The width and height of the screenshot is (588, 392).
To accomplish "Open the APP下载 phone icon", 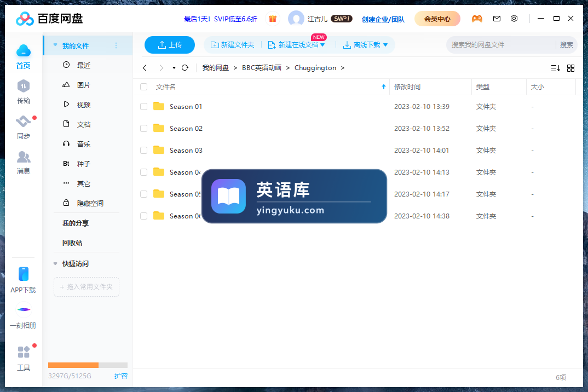I will point(23,274).
